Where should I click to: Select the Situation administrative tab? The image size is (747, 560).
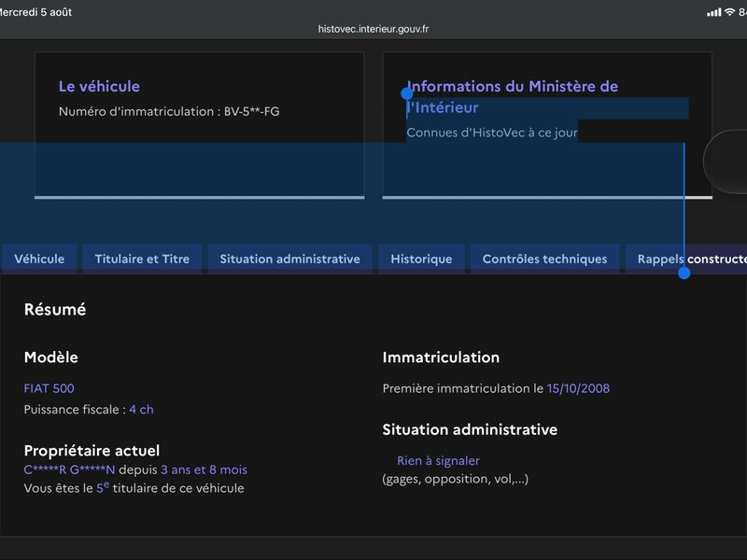[289, 259]
